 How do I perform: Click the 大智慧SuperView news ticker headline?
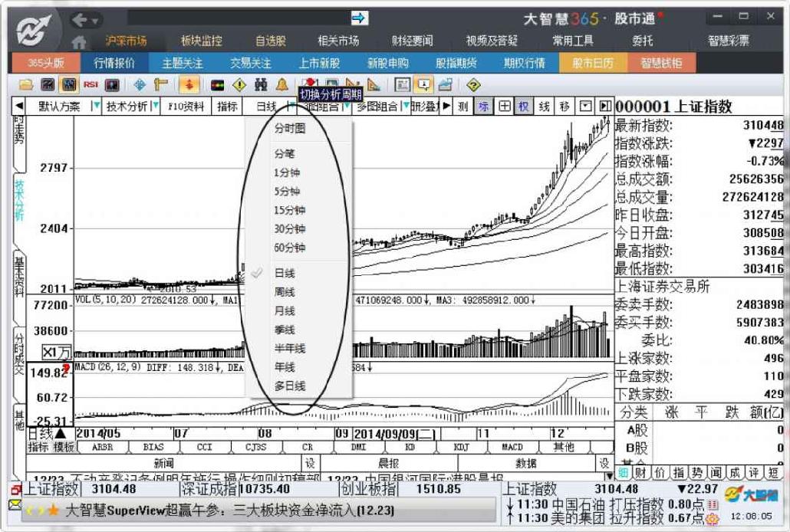230,511
